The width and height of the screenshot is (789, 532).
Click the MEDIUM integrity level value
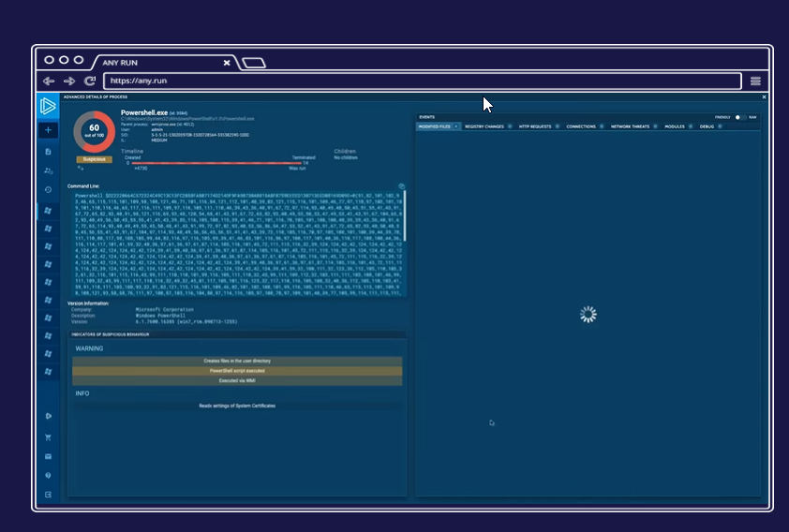tap(159, 140)
